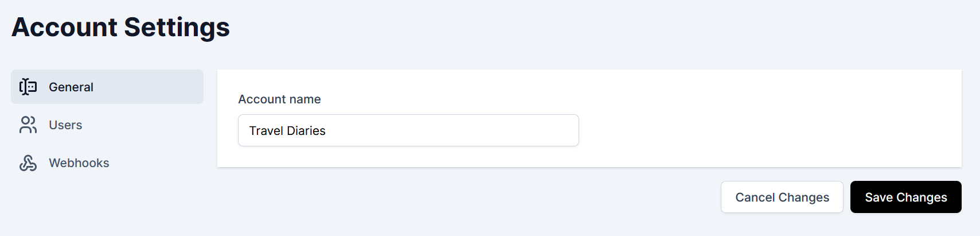The height and width of the screenshot is (236, 980).
Task: Click the black Save Changes button
Action: tap(905, 197)
